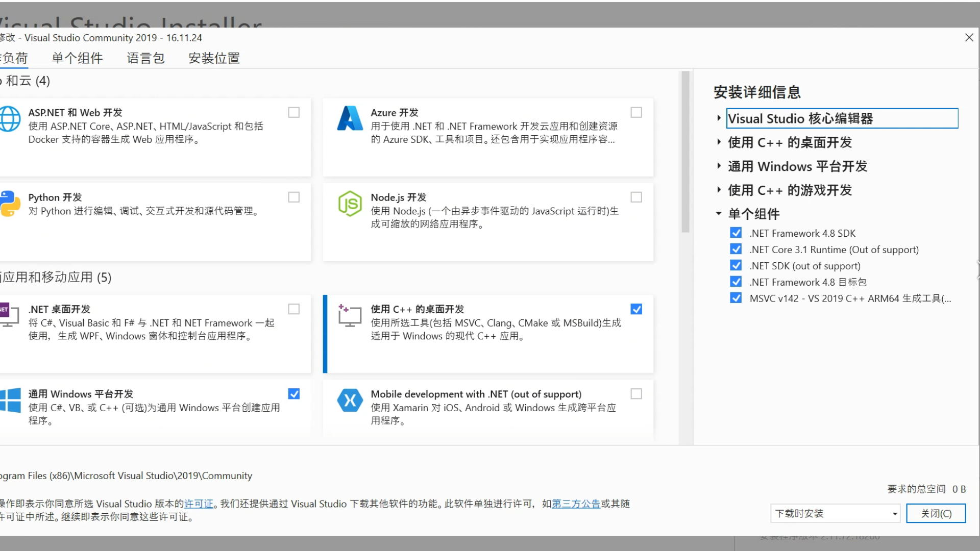
Task: Click the Universal Windows Platform logo icon
Action: [10, 400]
